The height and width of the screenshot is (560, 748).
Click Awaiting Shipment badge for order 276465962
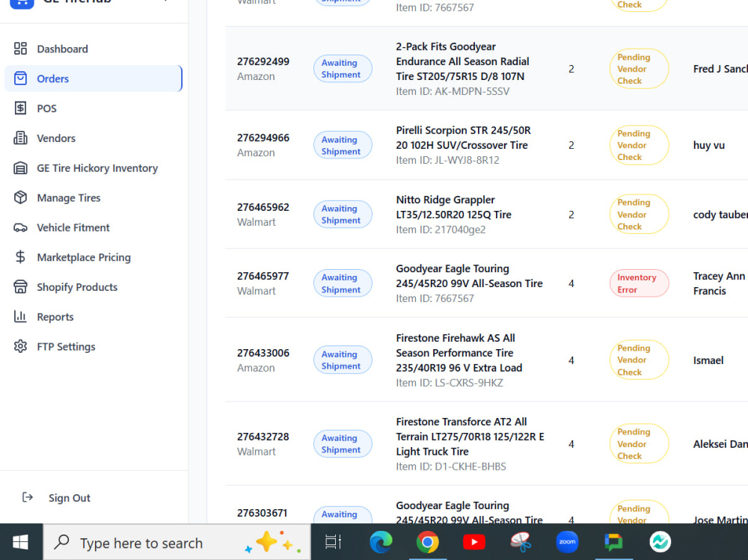tap(343, 214)
